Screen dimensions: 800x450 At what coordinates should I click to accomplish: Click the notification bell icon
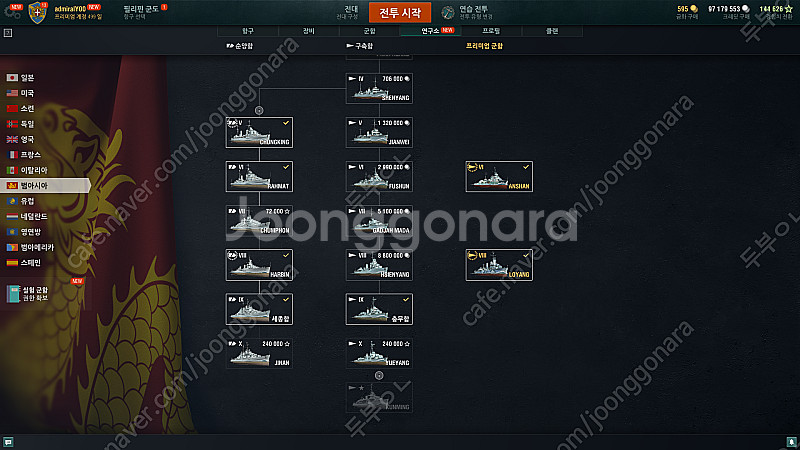tap(791, 442)
